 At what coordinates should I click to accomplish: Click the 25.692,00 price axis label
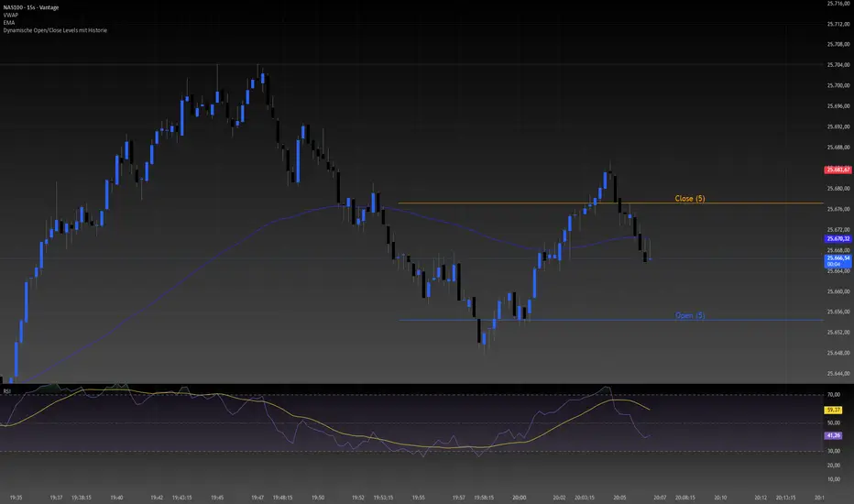click(838, 126)
